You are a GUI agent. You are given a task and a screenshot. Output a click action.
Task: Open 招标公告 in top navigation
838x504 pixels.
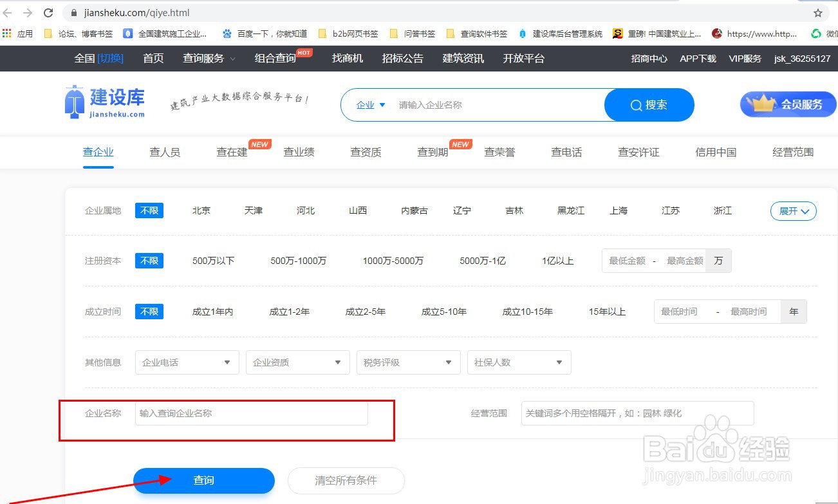403,58
